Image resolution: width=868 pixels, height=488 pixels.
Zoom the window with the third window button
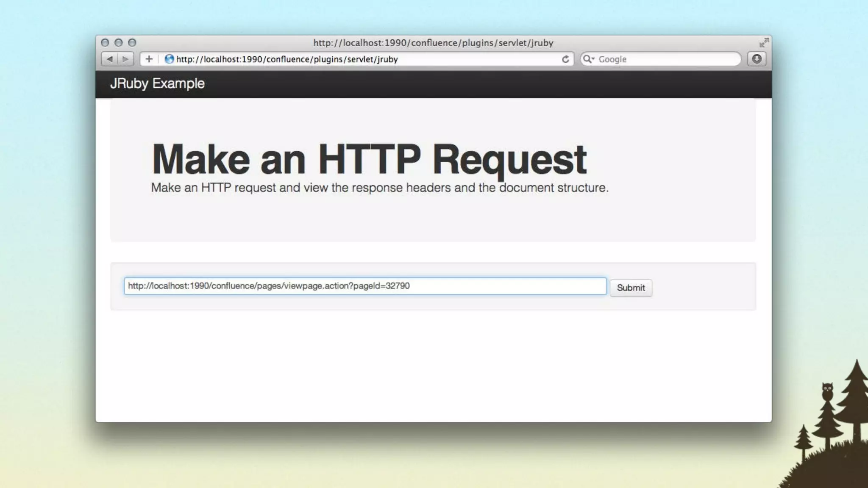[x=132, y=43]
